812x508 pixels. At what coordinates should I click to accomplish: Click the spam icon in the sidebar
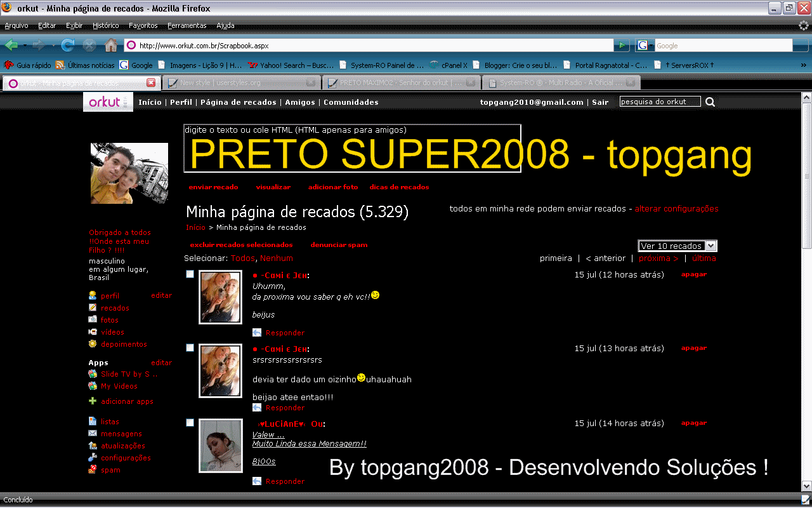click(93, 469)
